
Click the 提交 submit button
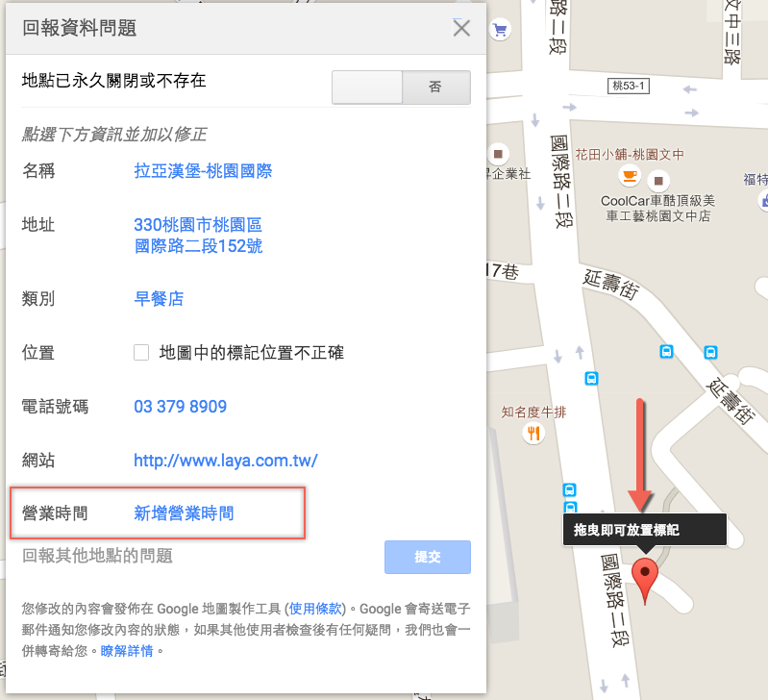(x=428, y=557)
